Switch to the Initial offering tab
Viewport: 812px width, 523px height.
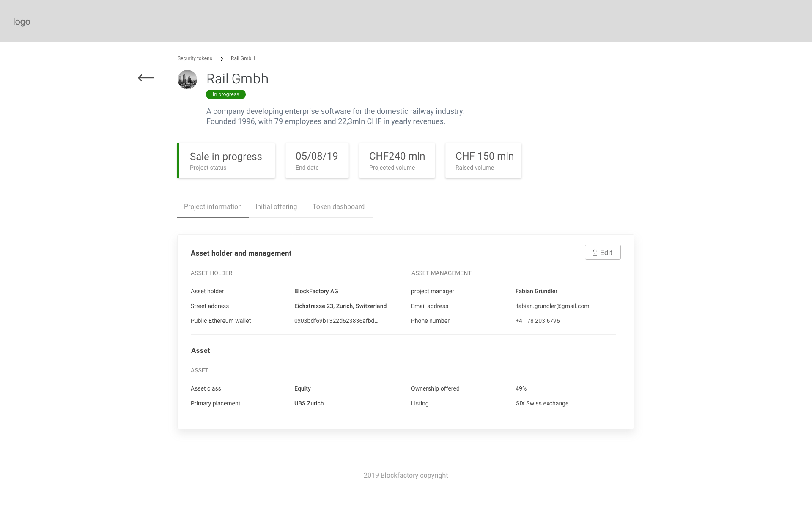pyautogui.click(x=276, y=207)
